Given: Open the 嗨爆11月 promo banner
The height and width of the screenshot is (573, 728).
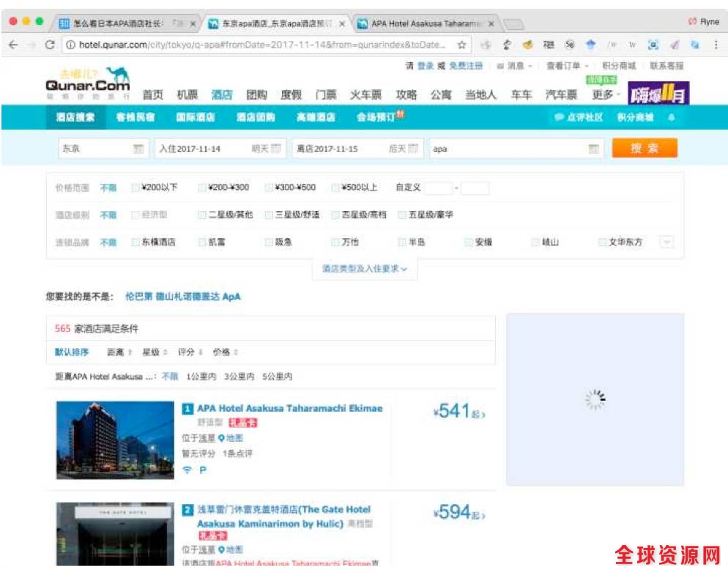Looking at the screenshot, I should (658, 93).
